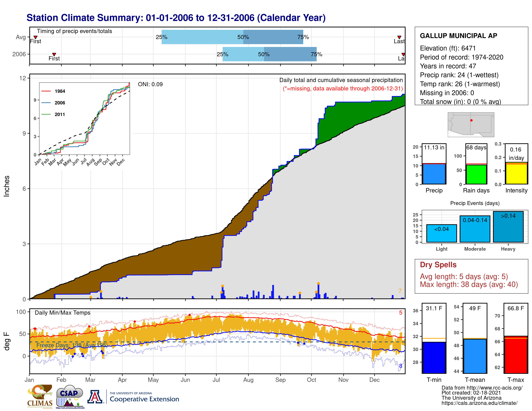Click the 66.8 F T-max value
This screenshot has height=411, width=532.
(x=516, y=308)
